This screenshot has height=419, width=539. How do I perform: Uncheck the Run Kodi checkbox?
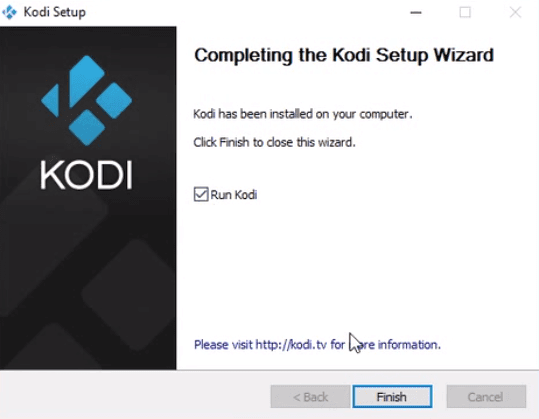pos(201,194)
